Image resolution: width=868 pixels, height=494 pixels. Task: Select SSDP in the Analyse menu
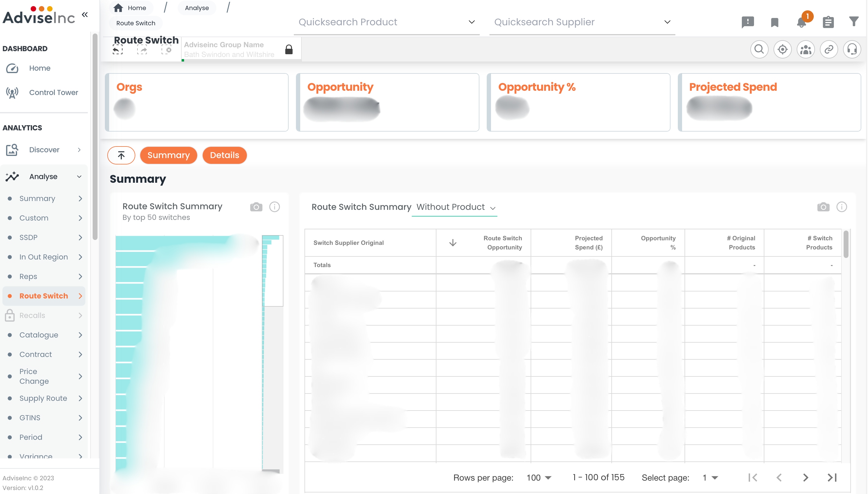point(44,238)
